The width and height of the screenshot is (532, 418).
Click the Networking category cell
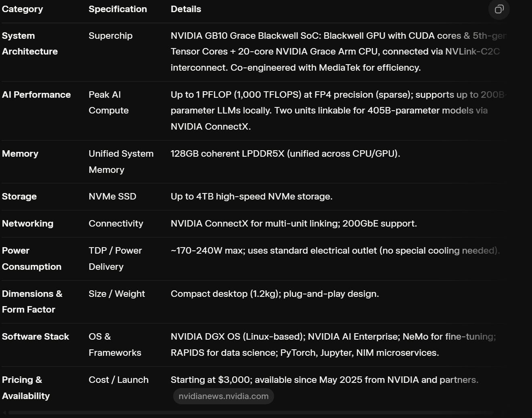27,224
